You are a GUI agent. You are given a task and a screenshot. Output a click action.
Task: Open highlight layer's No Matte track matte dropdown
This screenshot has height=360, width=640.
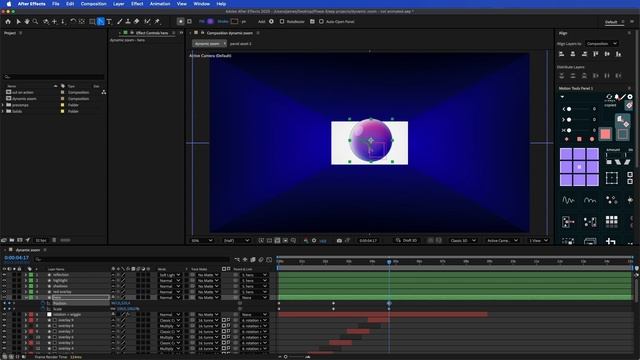[x=208, y=280]
